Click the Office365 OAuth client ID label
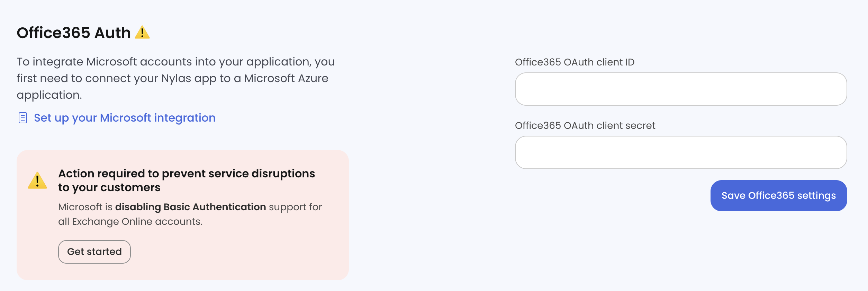 coord(575,62)
